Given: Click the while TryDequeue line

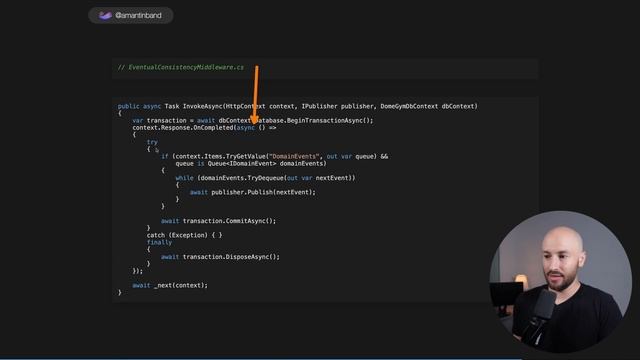Looking at the screenshot, I should point(265,178).
